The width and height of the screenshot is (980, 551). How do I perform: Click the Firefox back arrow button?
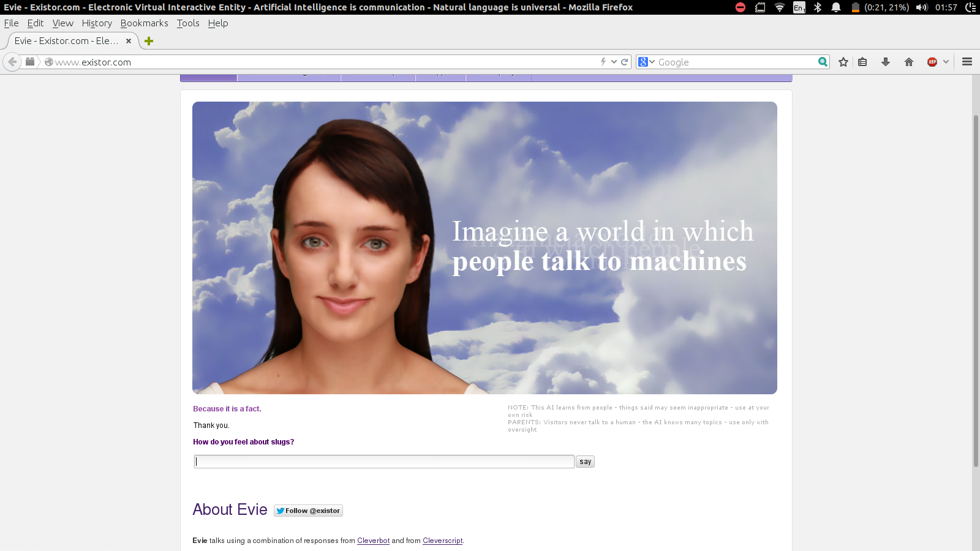(12, 62)
